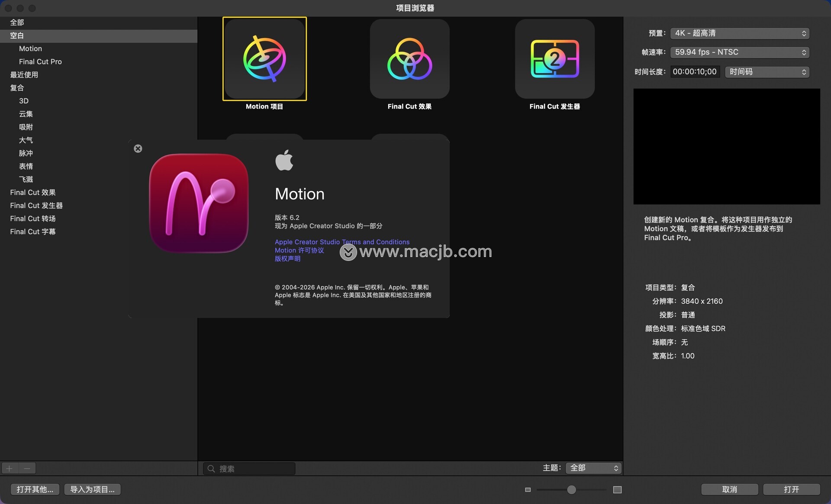This screenshot has width=831, height=504.
Task: Click the plus button below sidebar
Action: 10,468
